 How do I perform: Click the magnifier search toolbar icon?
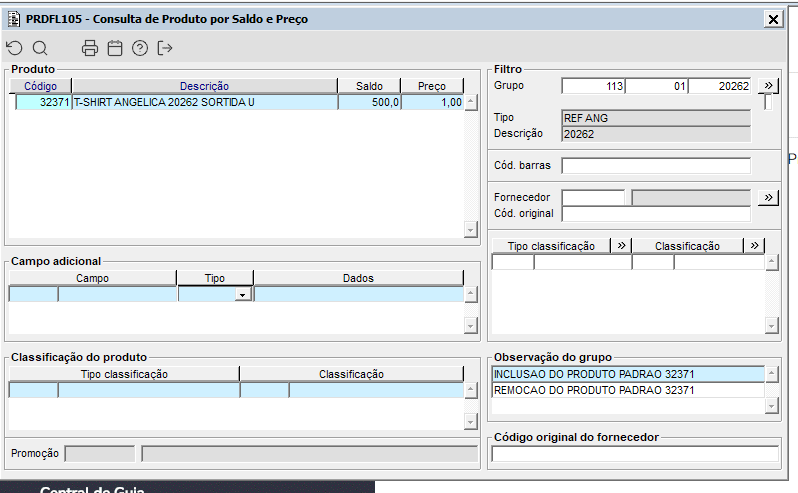[x=40, y=48]
